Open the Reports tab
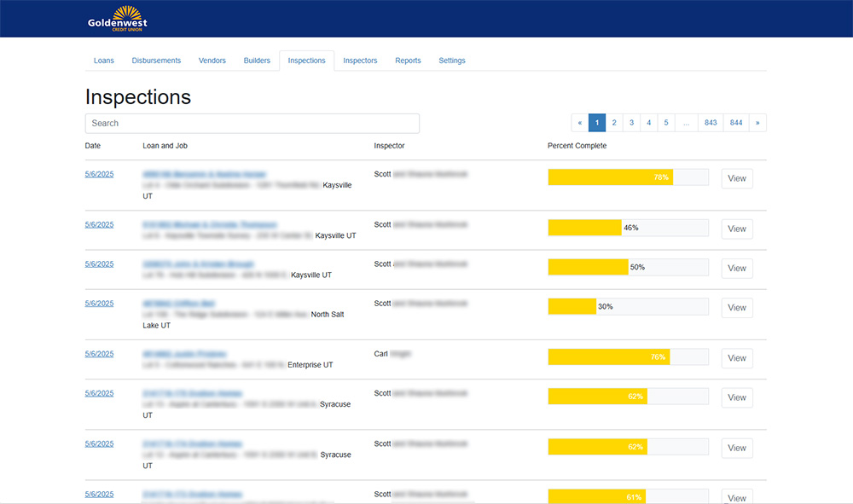The image size is (853, 504). 408,61
